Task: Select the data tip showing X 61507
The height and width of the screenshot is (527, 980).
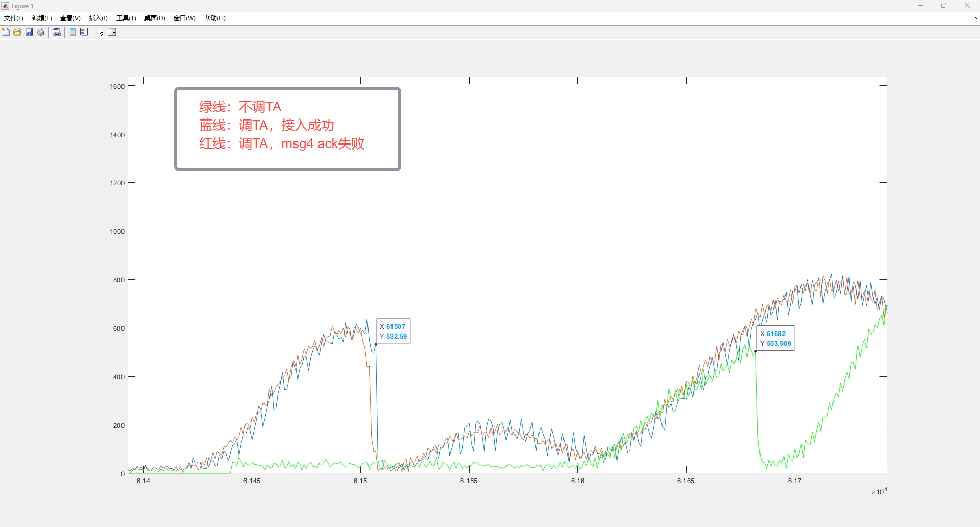Action: [394, 331]
